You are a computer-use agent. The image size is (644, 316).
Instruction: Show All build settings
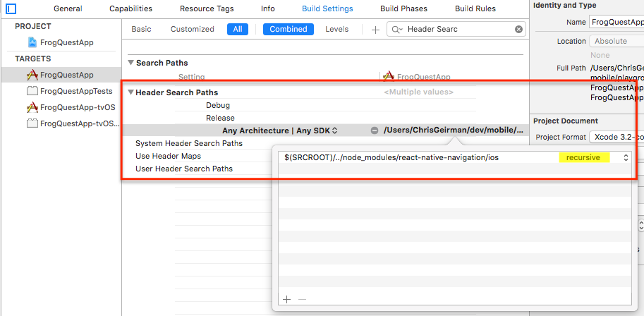238,29
